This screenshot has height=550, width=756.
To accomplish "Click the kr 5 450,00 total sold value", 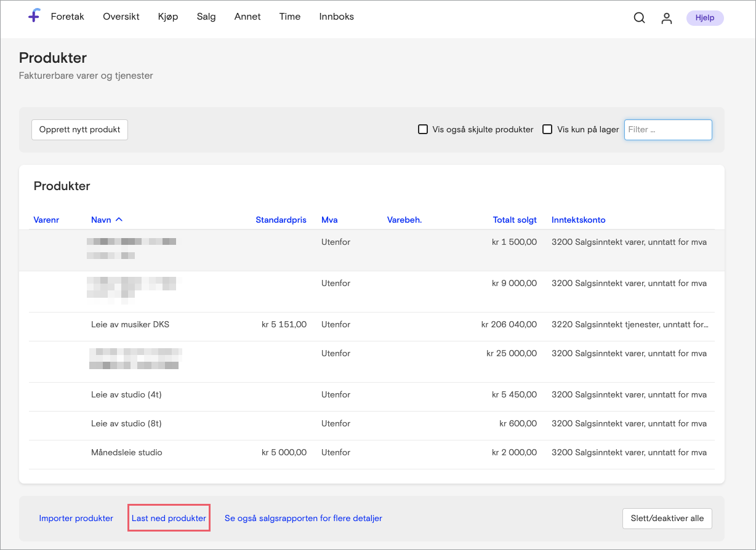I will tap(514, 394).
